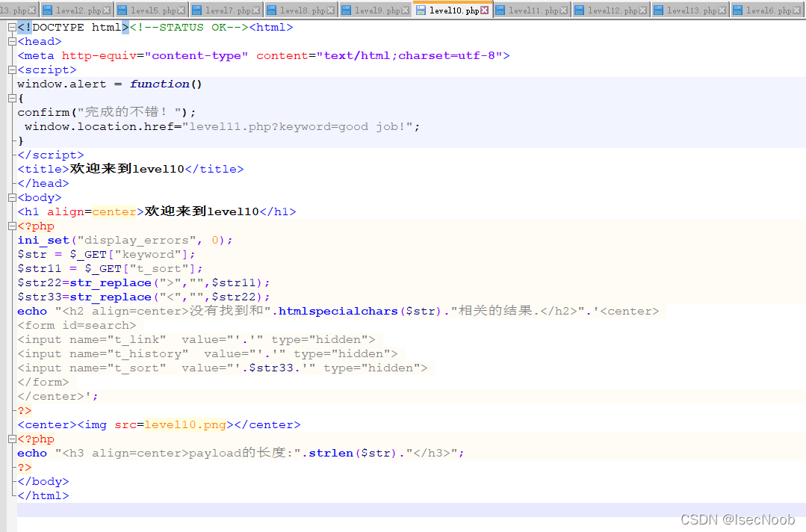Click the disk icon on level11.php tab
Viewport: 806px width, 532px height.
(500, 10)
